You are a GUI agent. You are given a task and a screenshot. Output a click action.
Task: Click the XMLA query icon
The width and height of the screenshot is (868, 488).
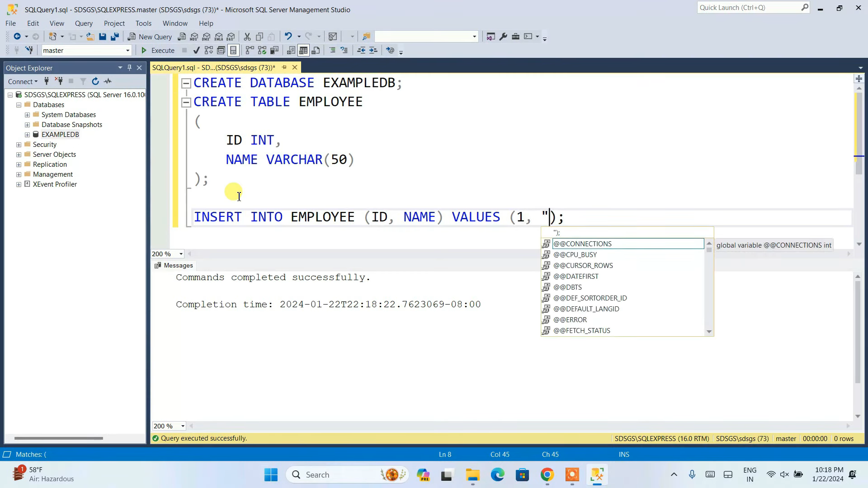click(219, 37)
